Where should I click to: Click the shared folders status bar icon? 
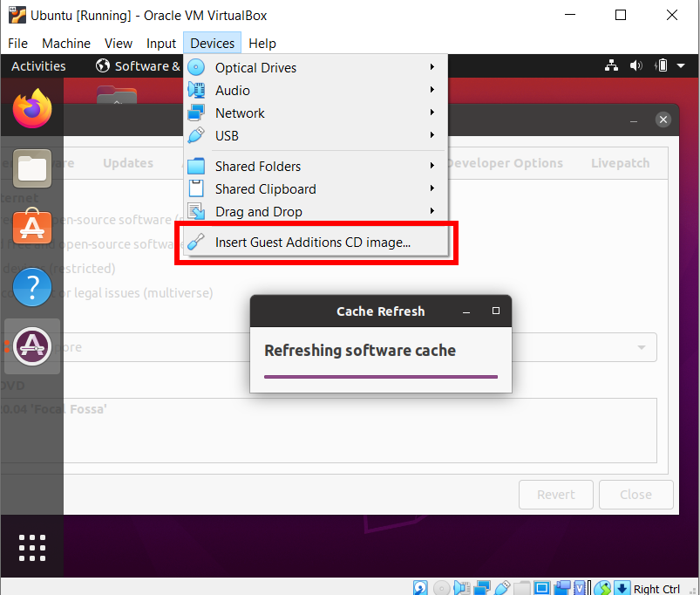[522, 588]
